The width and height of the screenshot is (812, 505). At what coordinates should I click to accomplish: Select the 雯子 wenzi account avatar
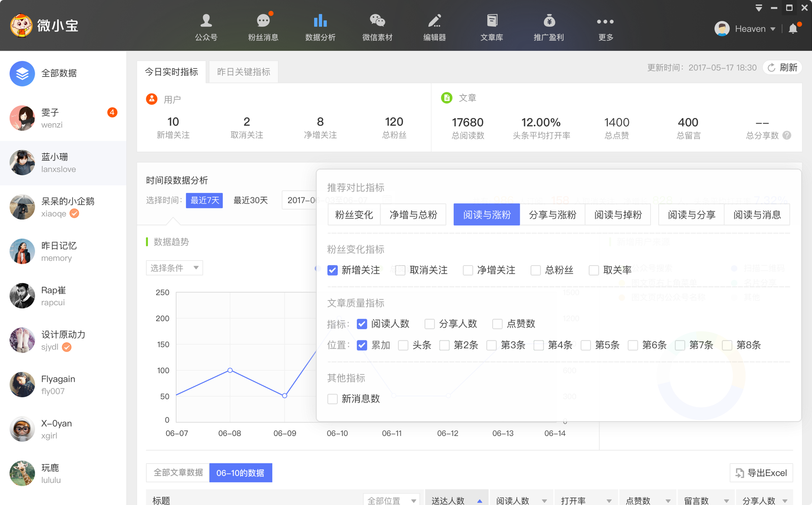coord(22,118)
